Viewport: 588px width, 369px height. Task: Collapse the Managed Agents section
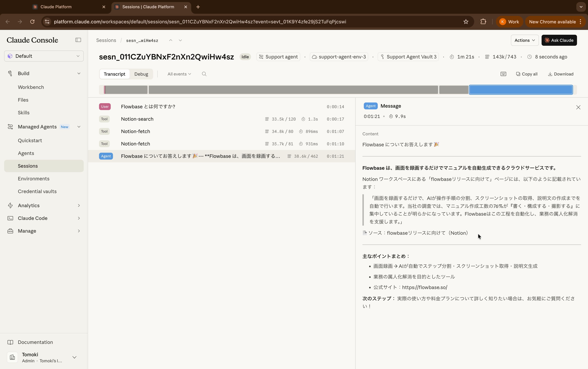pos(79,127)
